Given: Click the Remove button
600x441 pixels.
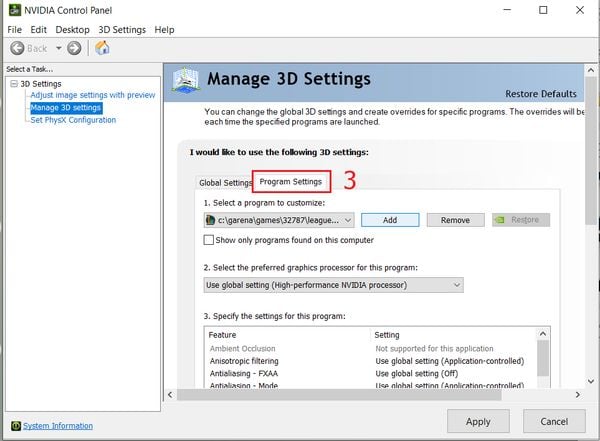Looking at the screenshot, I should (x=455, y=220).
